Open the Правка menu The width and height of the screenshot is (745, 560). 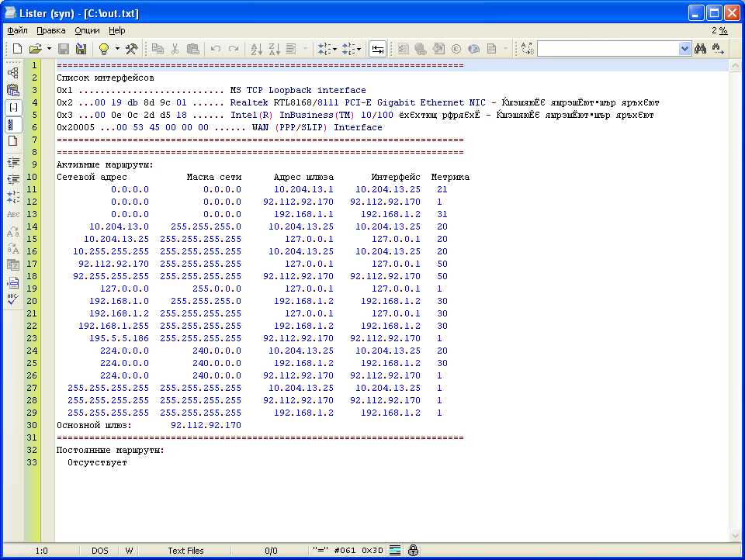point(51,30)
